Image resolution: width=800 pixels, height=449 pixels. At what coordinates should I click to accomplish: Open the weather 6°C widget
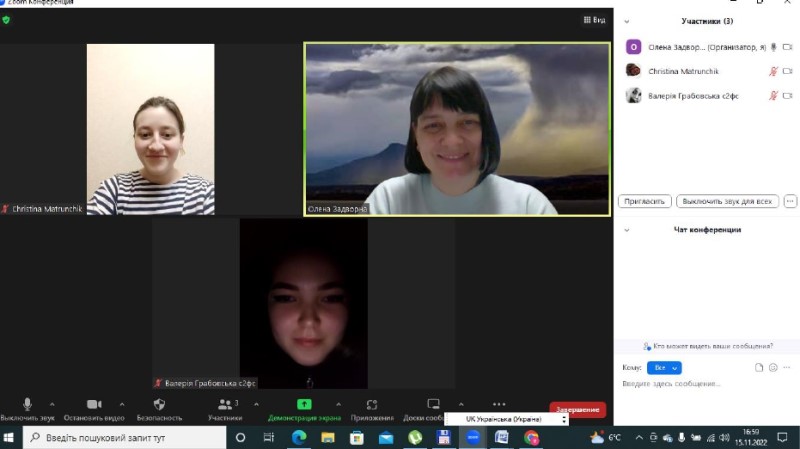606,437
